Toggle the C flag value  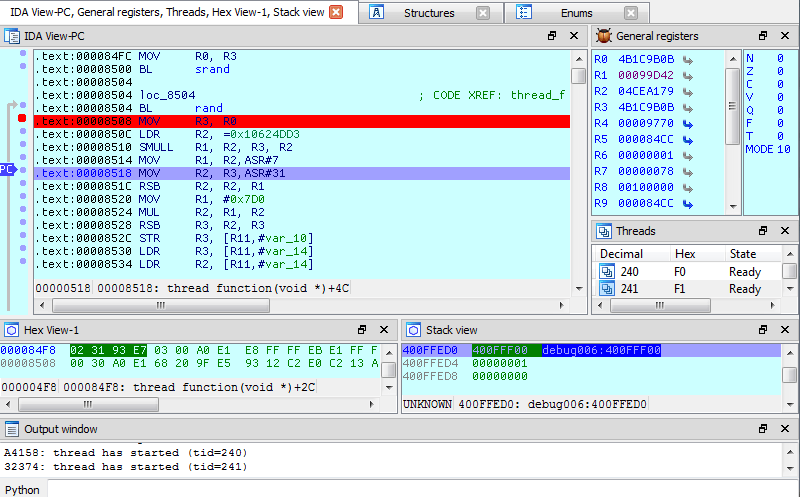[x=780, y=84]
